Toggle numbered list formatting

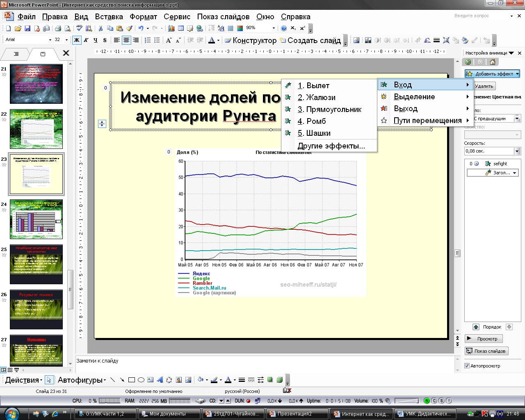click(148, 40)
